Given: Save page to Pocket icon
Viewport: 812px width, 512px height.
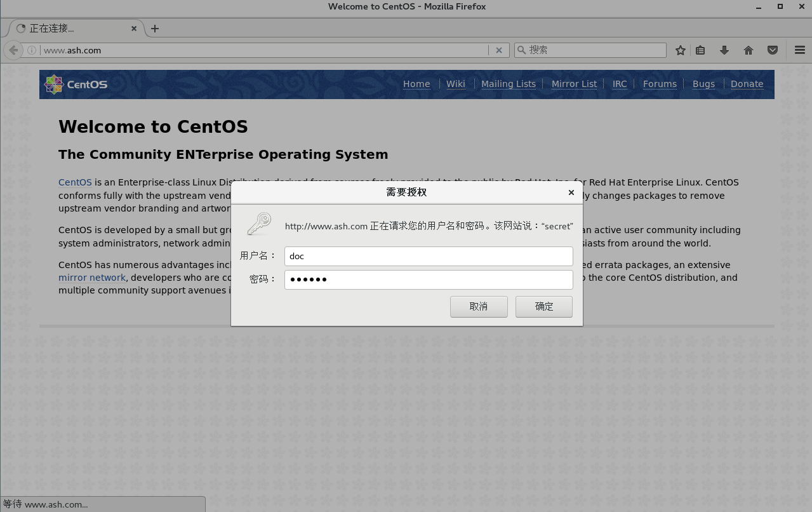Looking at the screenshot, I should coord(773,50).
